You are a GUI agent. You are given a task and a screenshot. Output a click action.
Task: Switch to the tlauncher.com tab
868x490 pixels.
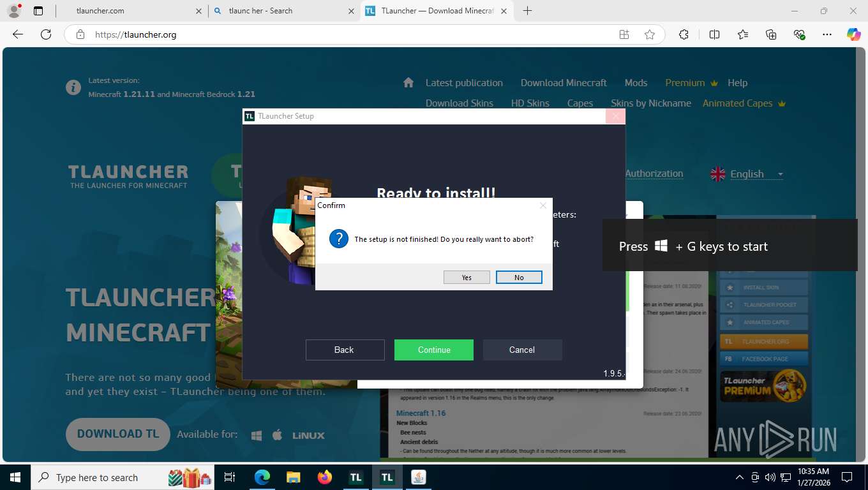(131, 11)
